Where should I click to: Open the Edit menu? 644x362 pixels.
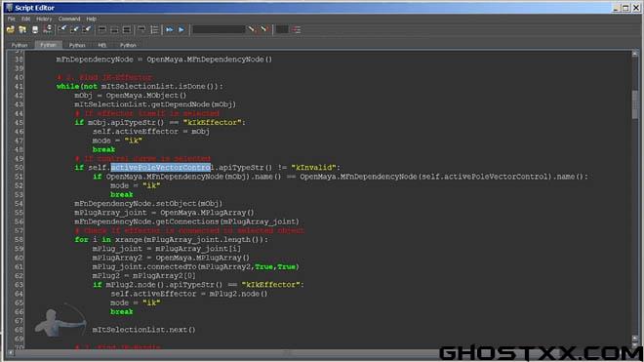[x=26, y=19]
